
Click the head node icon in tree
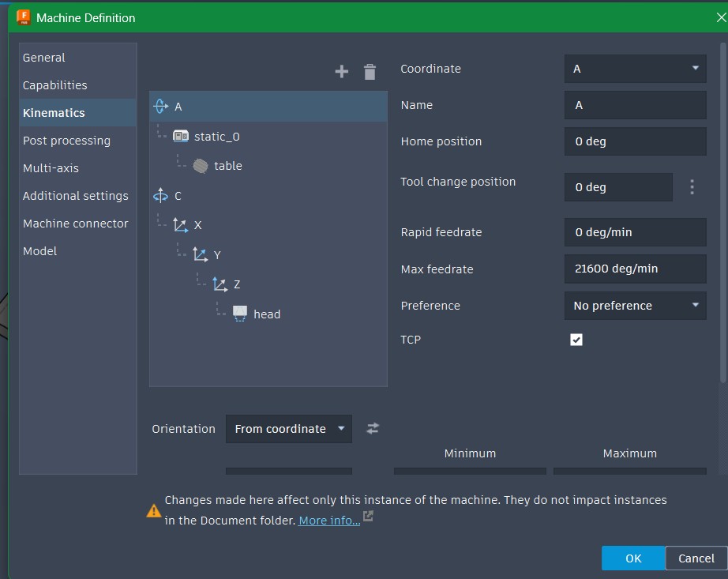coord(240,314)
